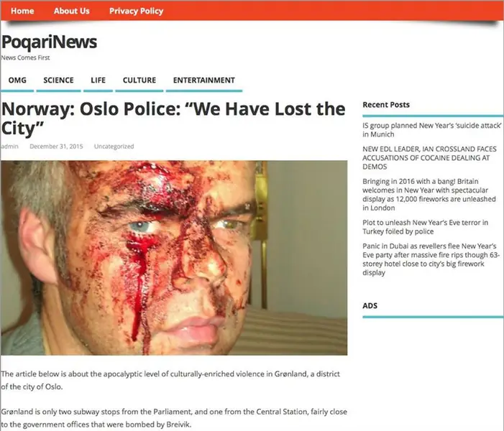Click the Norway Oslo Police article headline
The image size is (504, 431).
173,119
